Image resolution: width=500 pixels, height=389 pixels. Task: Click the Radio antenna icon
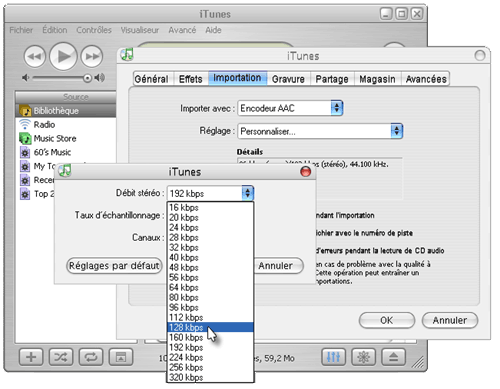(25, 124)
